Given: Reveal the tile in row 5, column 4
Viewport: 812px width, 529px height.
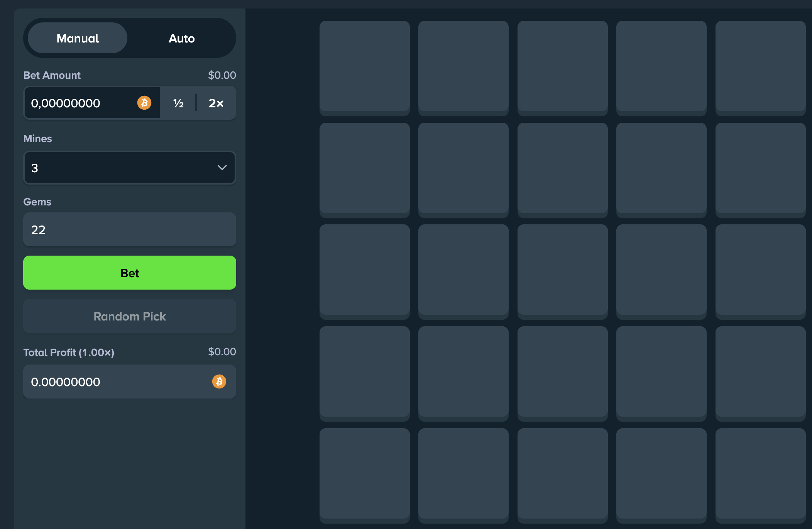Looking at the screenshot, I should click(x=661, y=476).
